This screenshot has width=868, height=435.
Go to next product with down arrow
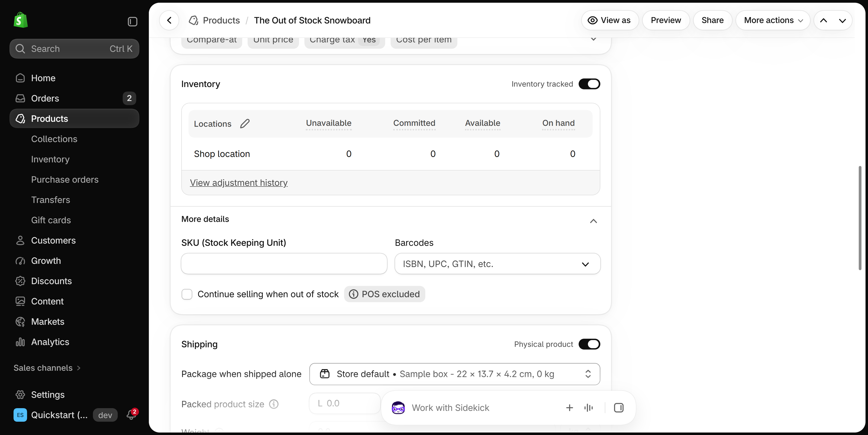pyautogui.click(x=843, y=20)
